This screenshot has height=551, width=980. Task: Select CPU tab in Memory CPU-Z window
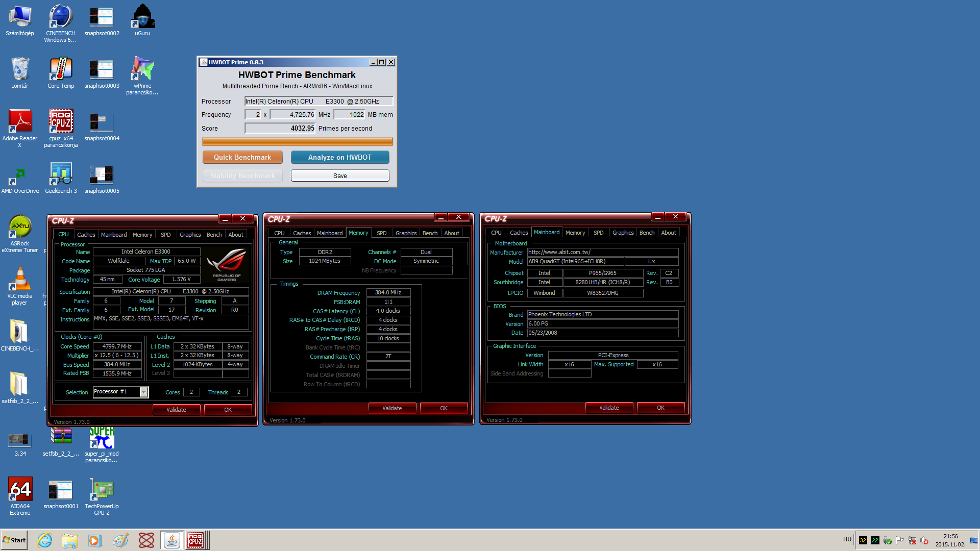(279, 233)
